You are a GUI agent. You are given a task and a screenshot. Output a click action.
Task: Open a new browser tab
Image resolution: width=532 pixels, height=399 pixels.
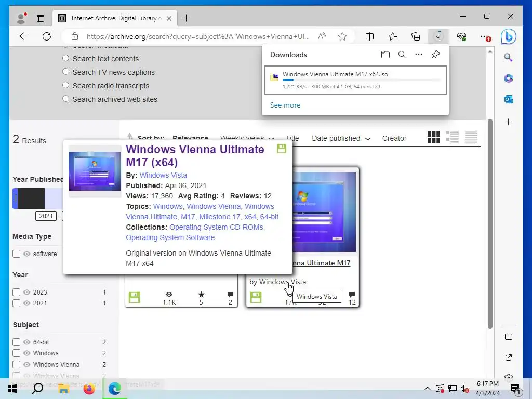coord(187,18)
